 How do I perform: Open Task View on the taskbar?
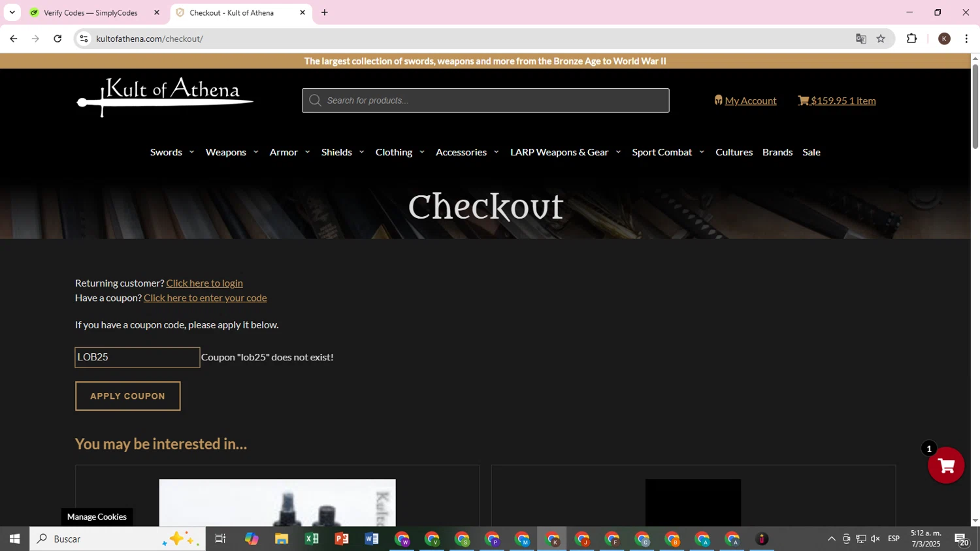tap(221, 539)
